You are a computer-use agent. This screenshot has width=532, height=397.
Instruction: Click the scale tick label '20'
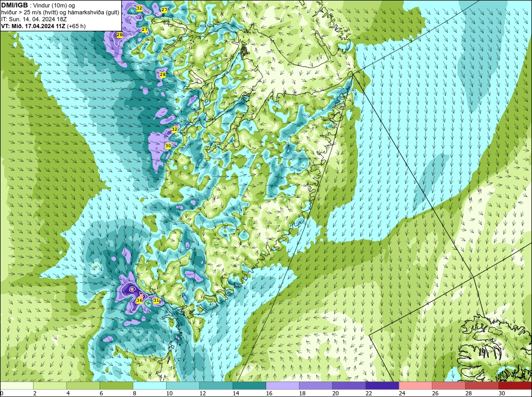click(x=336, y=393)
